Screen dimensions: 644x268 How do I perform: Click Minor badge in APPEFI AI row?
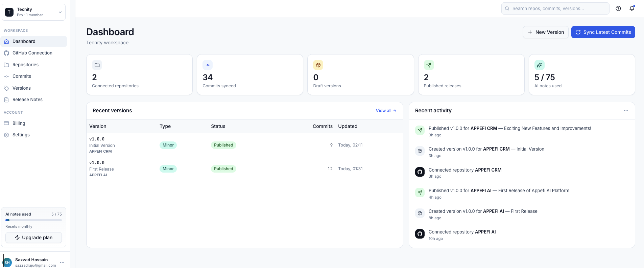pos(168,169)
